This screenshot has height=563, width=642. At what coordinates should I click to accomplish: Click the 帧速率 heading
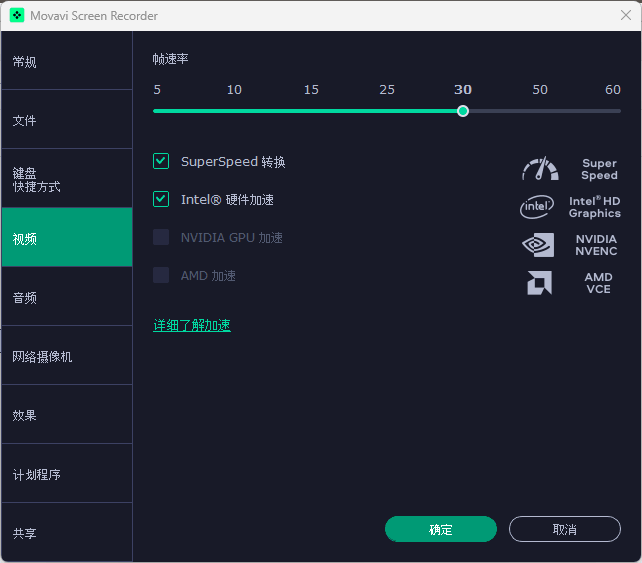[170, 59]
